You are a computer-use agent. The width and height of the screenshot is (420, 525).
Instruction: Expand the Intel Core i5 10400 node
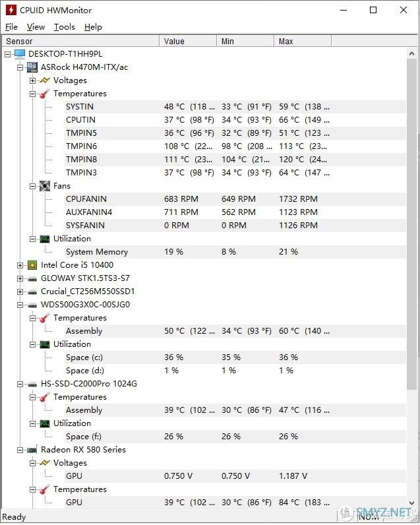20,266
